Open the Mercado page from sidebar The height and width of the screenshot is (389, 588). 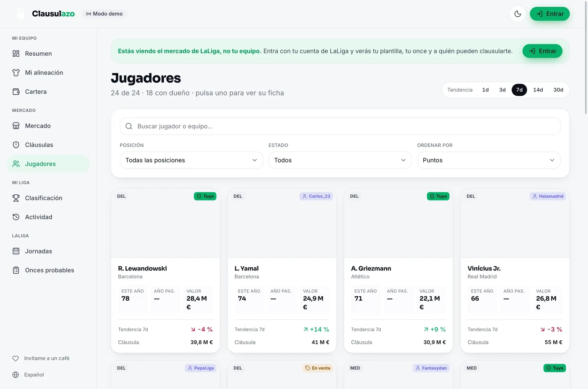[48, 126]
